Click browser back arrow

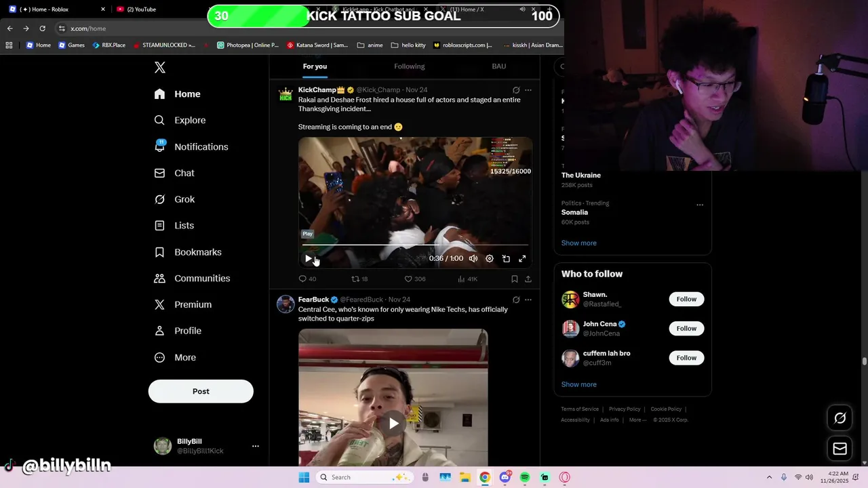pos(9,28)
